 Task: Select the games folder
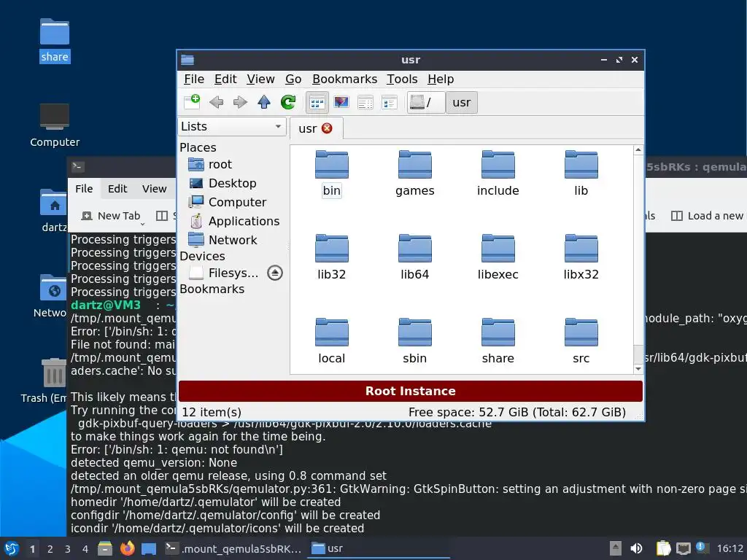(x=415, y=174)
